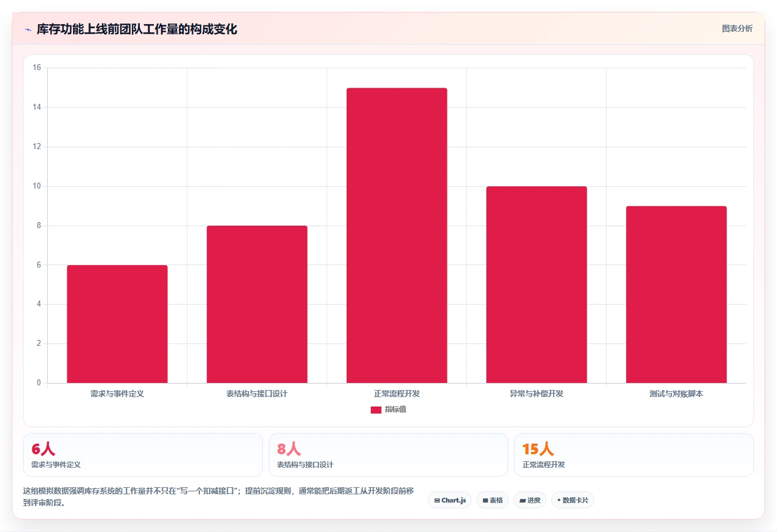The width and height of the screenshot is (777, 532).
Task: Select the tallest bar 正常流程开发
Action: click(397, 236)
